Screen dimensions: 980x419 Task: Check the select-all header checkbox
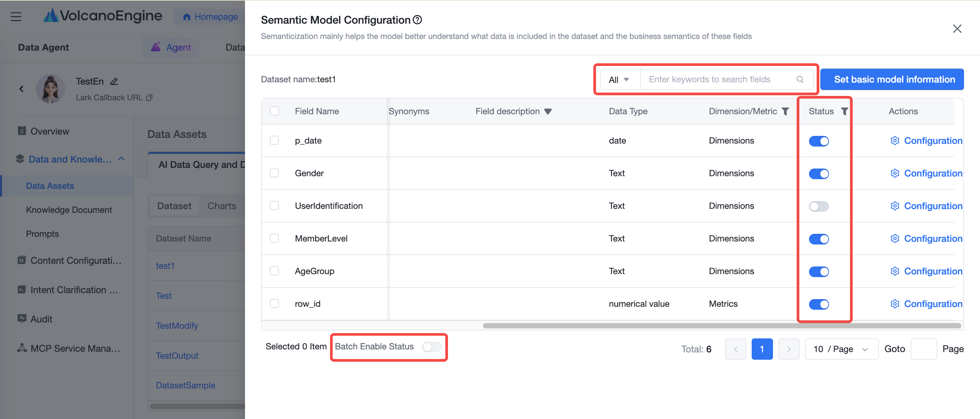click(274, 111)
